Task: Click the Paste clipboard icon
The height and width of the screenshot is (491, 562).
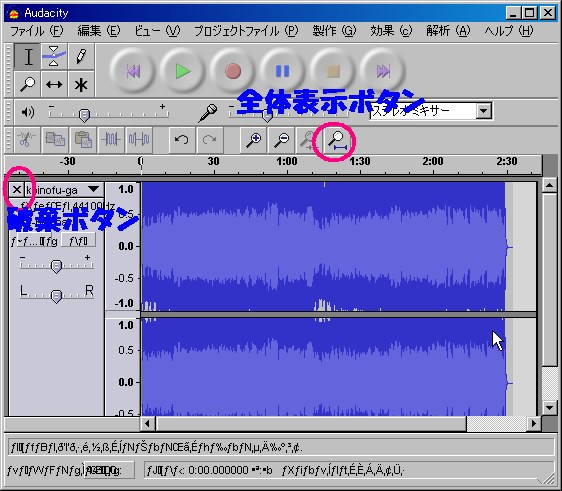Action: tap(83, 139)
